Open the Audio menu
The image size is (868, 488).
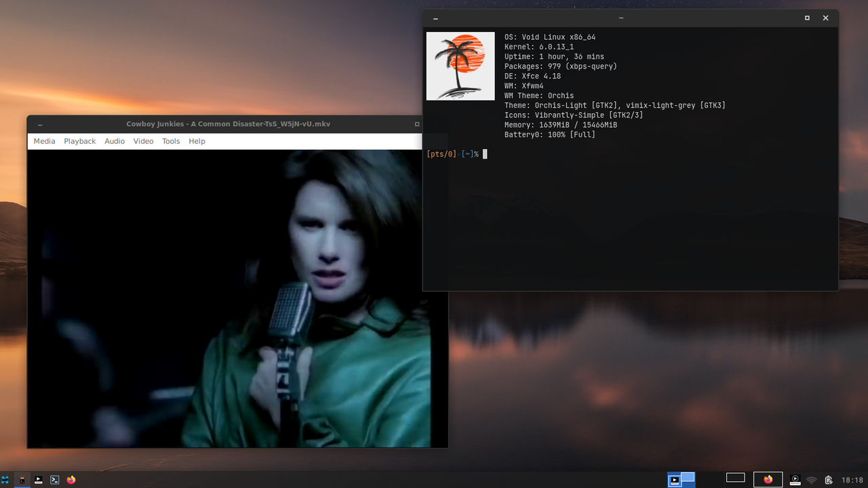coord(115,141)
